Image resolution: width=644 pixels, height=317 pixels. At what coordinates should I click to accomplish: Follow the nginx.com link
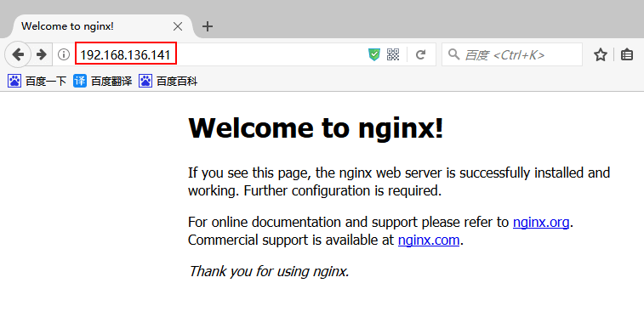(429, 240)
